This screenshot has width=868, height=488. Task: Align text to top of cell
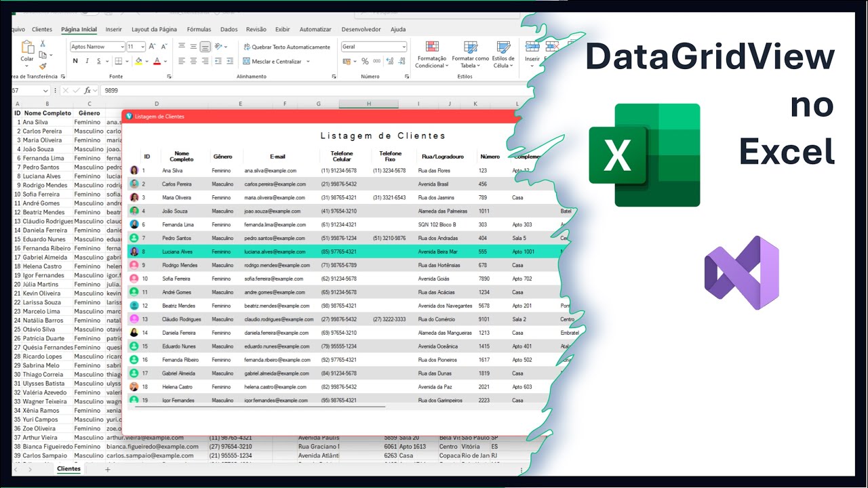182,47
